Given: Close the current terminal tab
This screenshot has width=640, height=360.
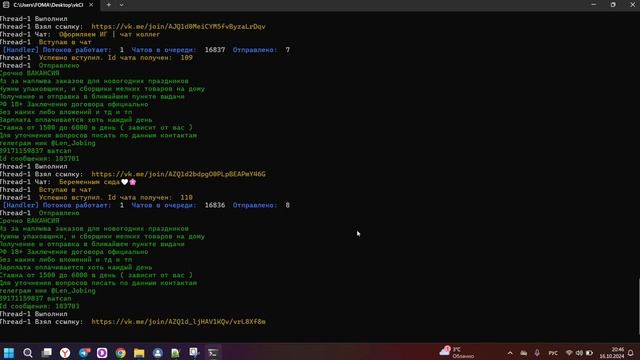Looking at the screenshot, I should click(x=91, y=5).
